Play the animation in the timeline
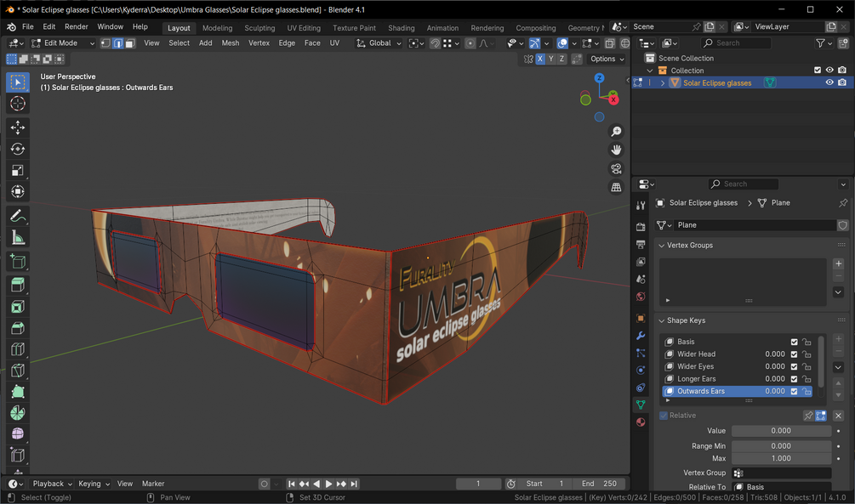855x504 pixels. pos(328,484)
